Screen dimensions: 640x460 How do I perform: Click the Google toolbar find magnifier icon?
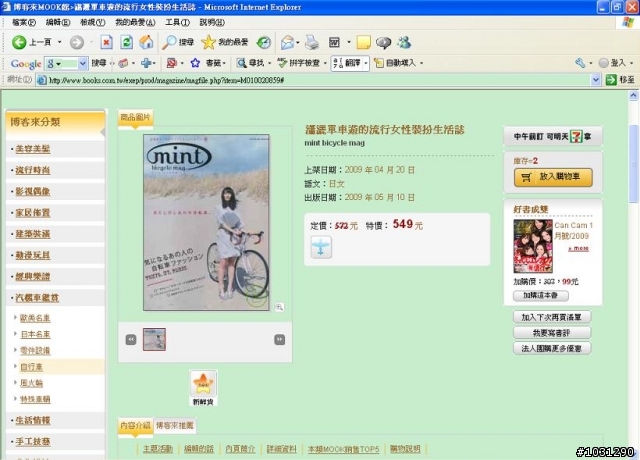tap(242, 63)
